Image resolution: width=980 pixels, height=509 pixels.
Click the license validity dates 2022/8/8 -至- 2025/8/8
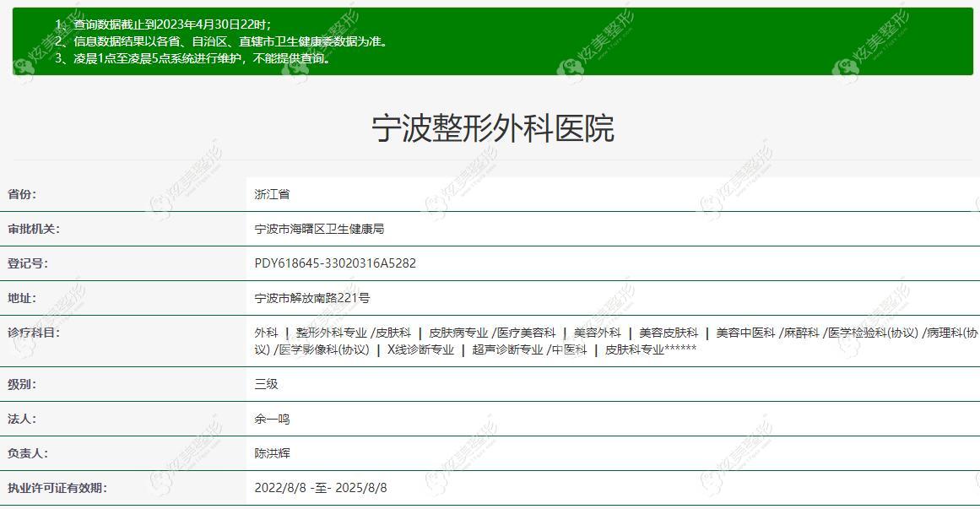coord(321,488)
